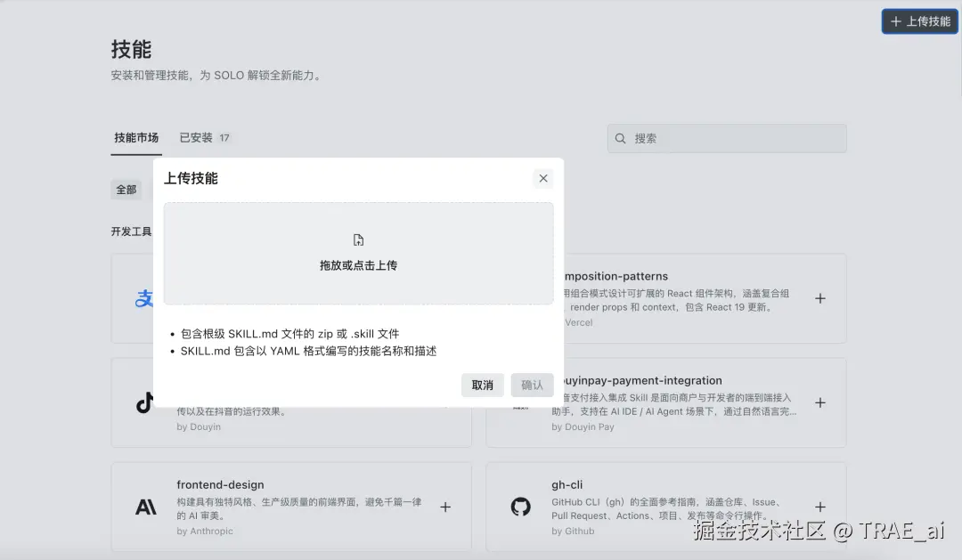The height and width of the screenshot is (560, 962).
Task: Click the 安装和管理技能 subtitle text
Action: click(x=217, y=76)
